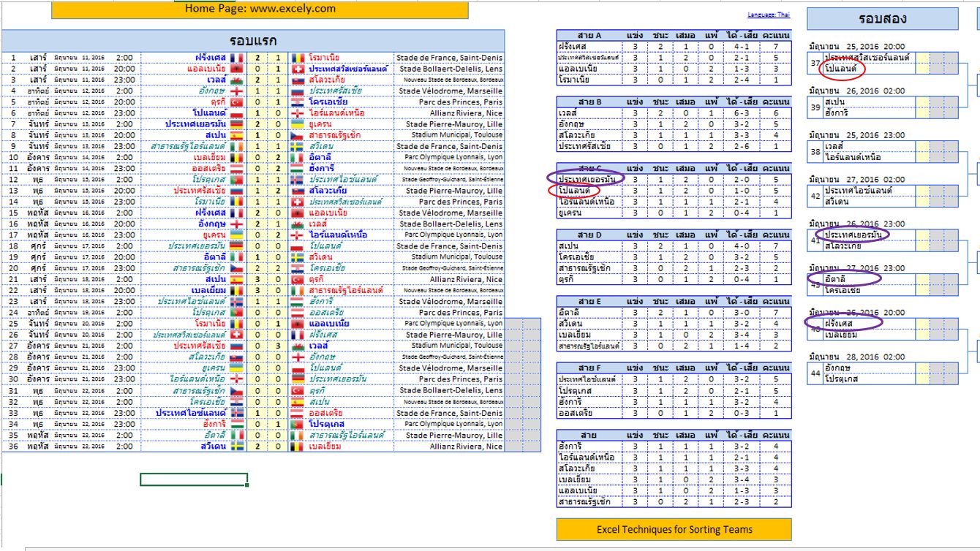Select the 'สาย F' group table header

click(x=589, y=368)
